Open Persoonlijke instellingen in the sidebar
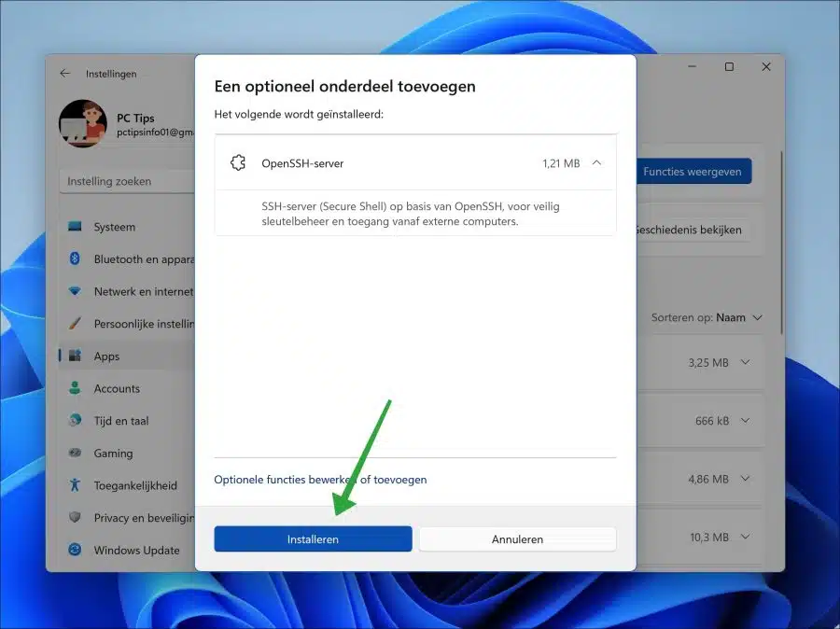Image resolution: width=840 pixels, height=629 pixels. point(127,324)
